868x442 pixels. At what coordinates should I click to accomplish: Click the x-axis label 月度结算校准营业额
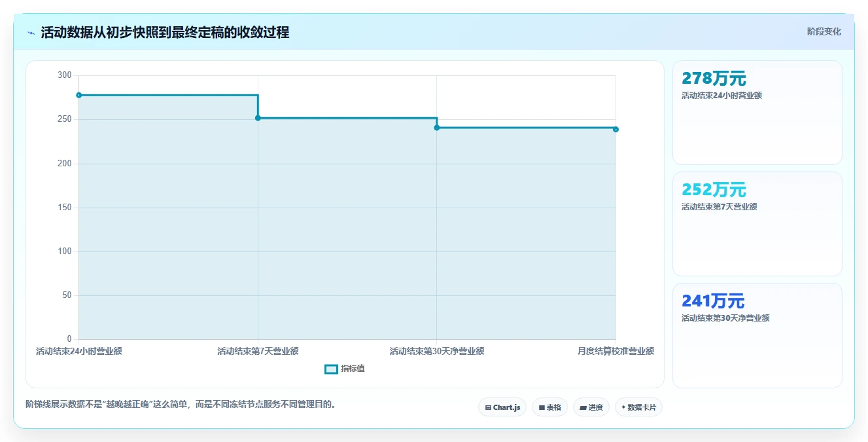click(x=616, y=351)
